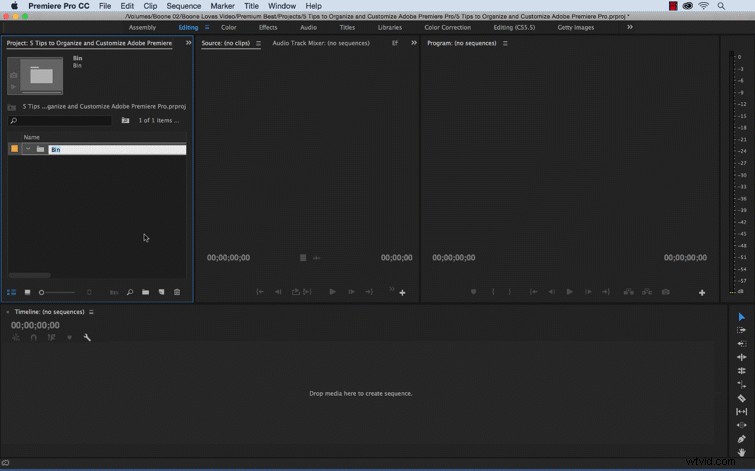
Task: Open the Audio Track Mixer tab
Action: pyautogui.click(x=321, y=43)
